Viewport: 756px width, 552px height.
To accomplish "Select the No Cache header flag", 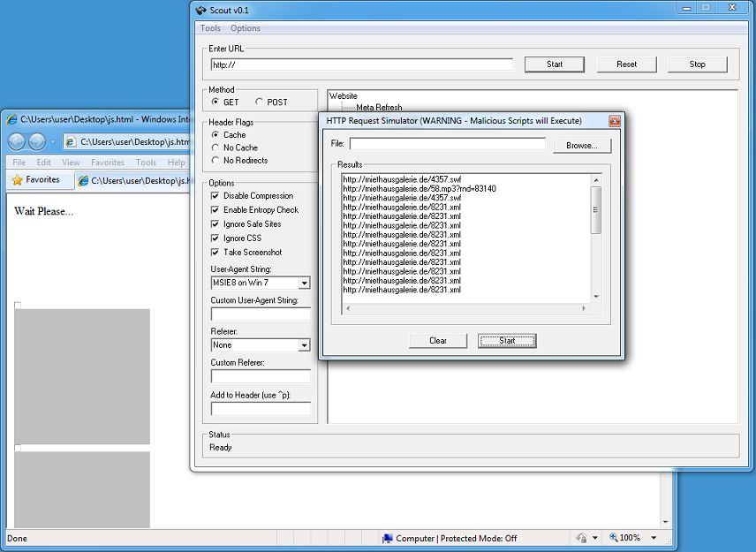I will point(215,147).
